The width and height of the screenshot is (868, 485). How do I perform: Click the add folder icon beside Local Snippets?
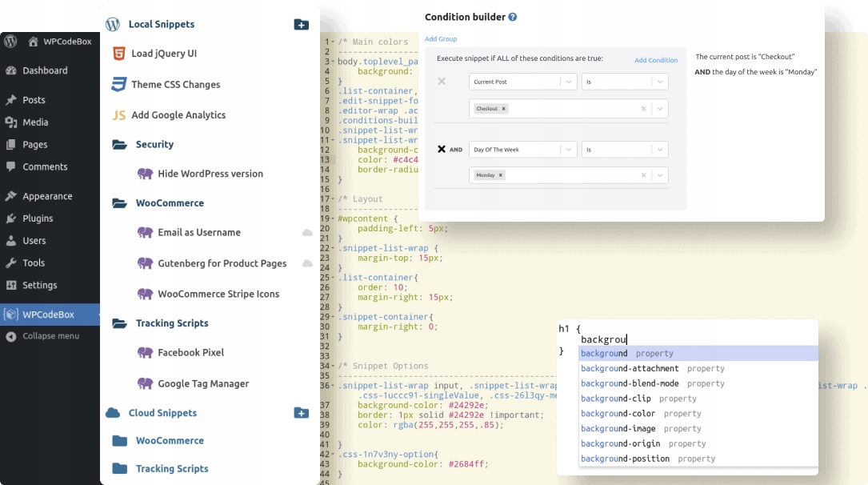(x=301, y=25)
